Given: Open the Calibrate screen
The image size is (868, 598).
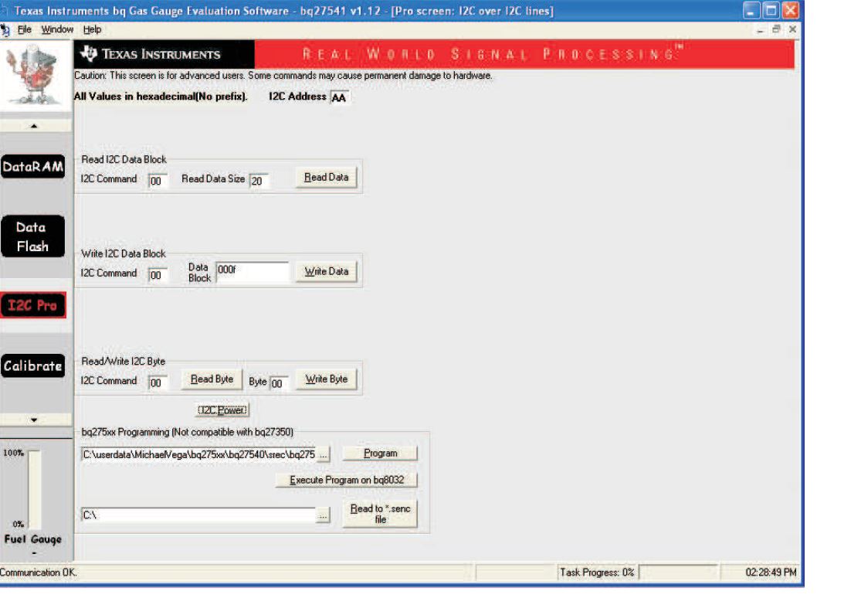Looking at the screenshot, I should point(33,366).
